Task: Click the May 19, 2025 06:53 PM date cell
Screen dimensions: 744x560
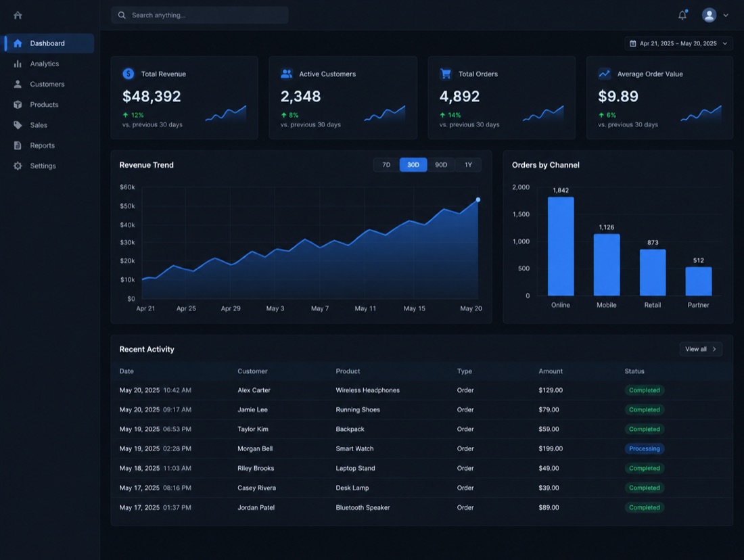Action: (155, 429)
